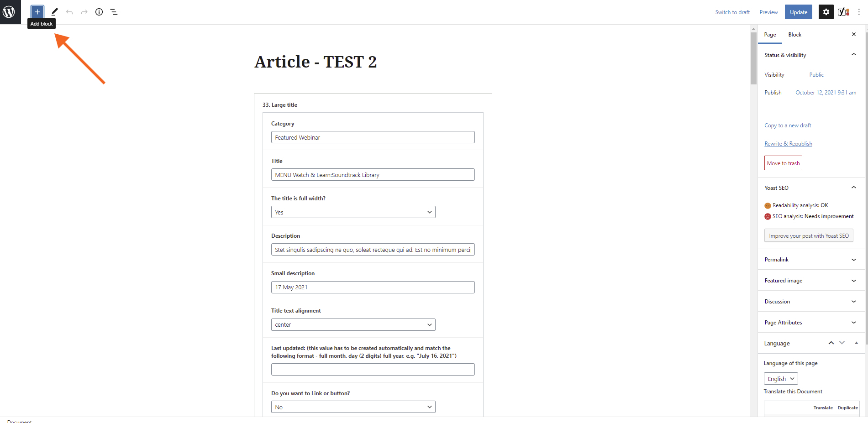Switch to the Block tab
The height and width of the screenshot is (423, 868).
pos(794,35)
